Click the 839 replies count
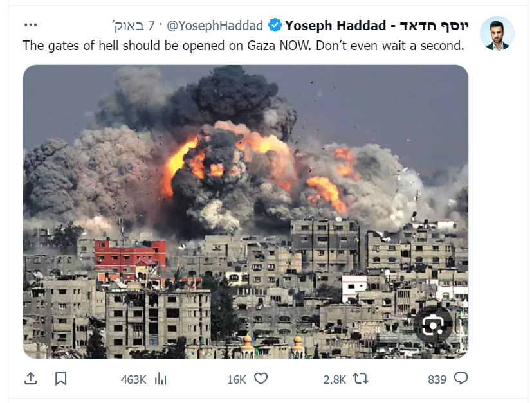 coord(437,380)
